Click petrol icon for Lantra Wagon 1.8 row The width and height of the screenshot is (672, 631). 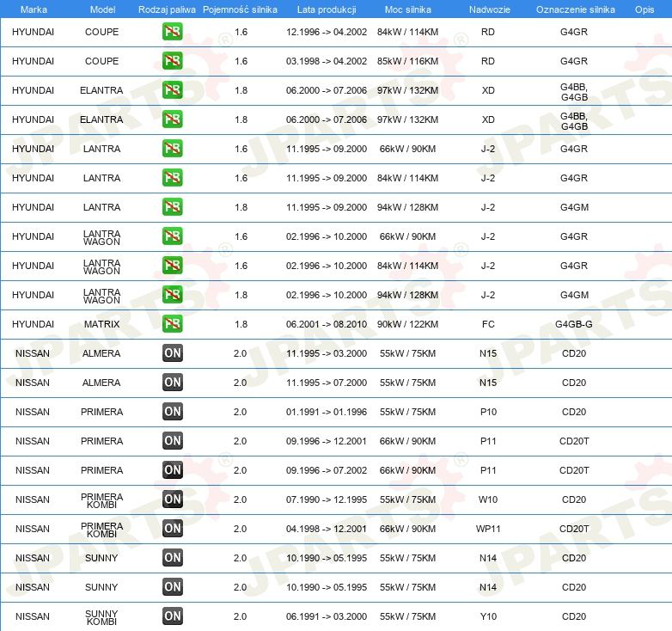[172, 295]
